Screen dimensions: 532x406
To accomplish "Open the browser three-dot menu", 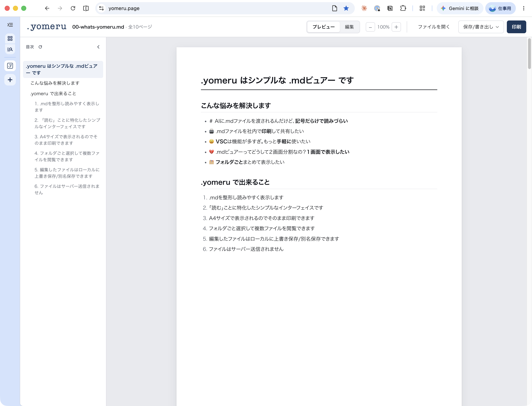I will [x=524, y=8].
